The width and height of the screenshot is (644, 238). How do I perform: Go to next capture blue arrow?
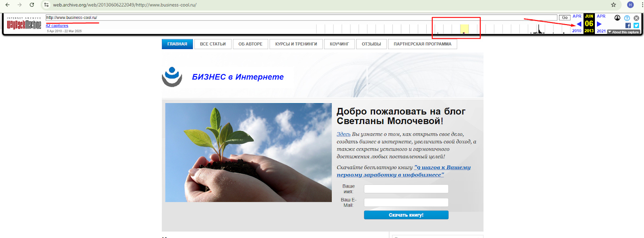(x=599, y=24)
